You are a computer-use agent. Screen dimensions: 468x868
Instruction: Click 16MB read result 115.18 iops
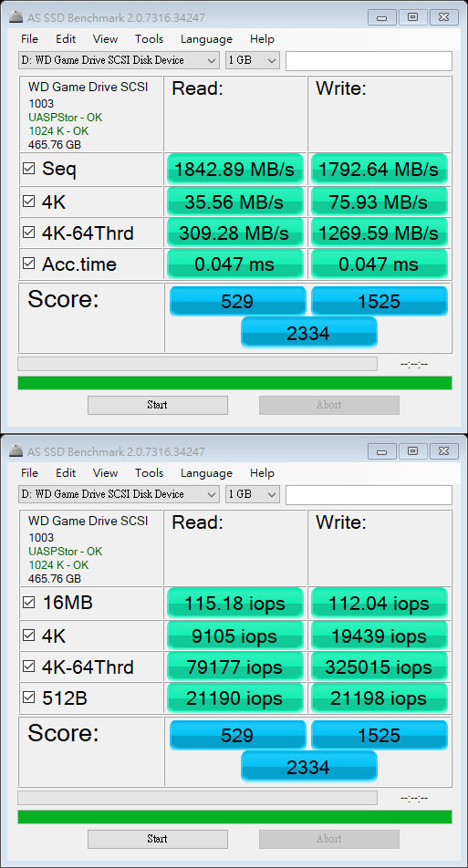pos(234,603)
